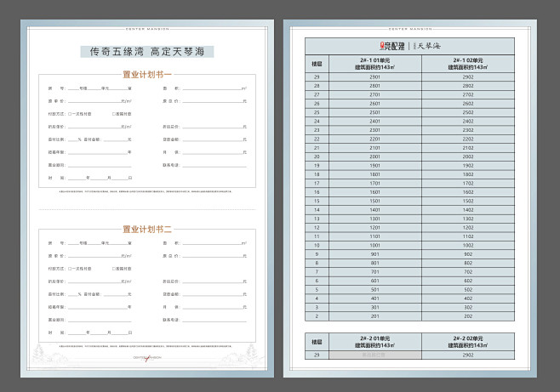Click cell 202
Viewport: 560px width, 392px height.
click(x=468, y=316)
